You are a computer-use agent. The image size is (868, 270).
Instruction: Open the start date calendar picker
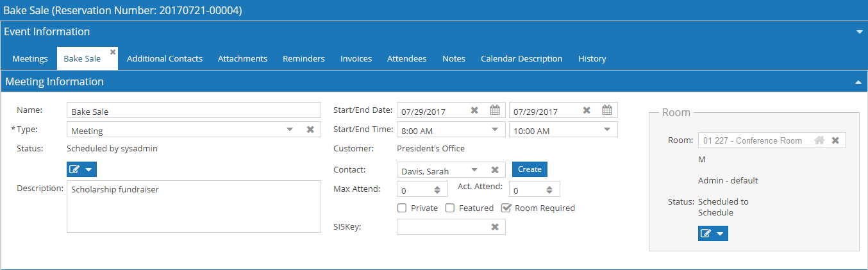(495, 110)
